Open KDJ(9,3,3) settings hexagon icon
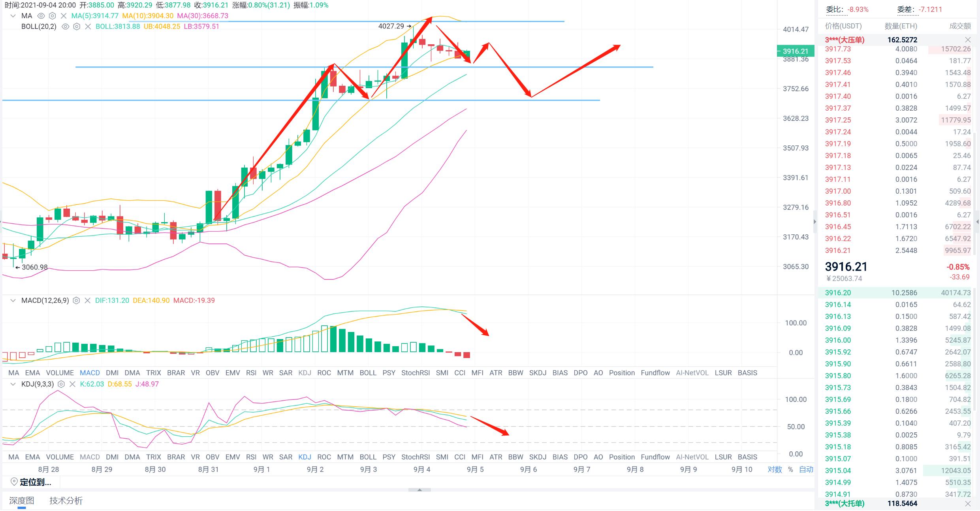Viewport: 980px width, 511px height. coord(61,384)
